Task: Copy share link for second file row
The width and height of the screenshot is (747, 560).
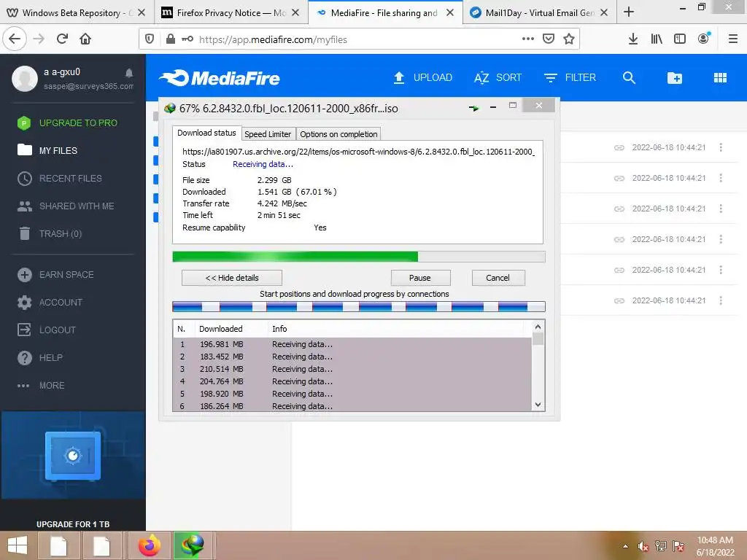Action: click(619, 178)
